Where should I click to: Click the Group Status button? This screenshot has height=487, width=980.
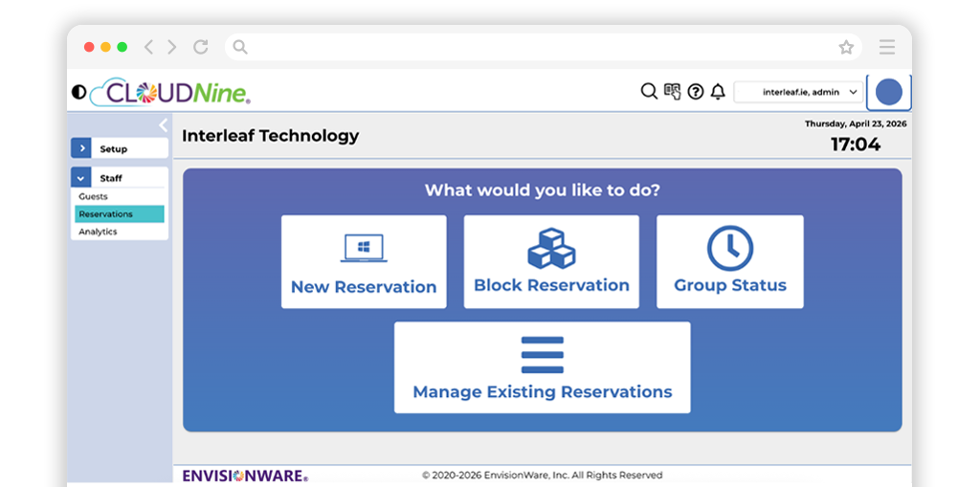(x=730, y=262)
